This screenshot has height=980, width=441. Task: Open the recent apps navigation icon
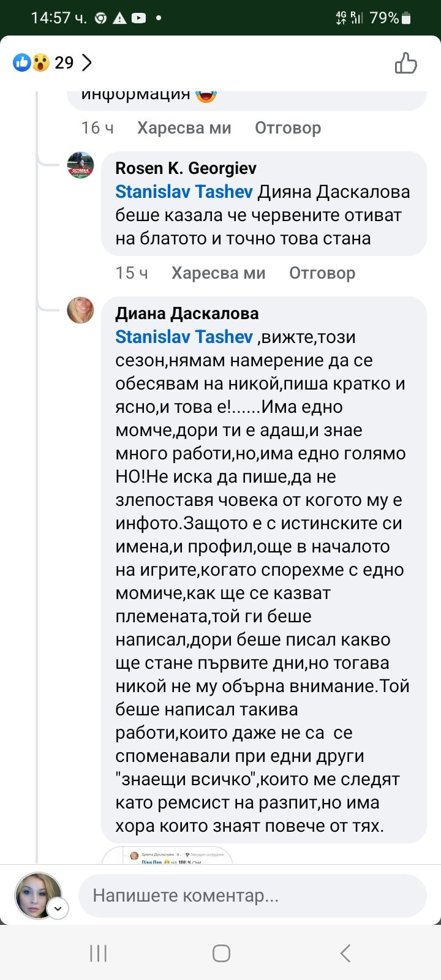(x=98, y=953)
